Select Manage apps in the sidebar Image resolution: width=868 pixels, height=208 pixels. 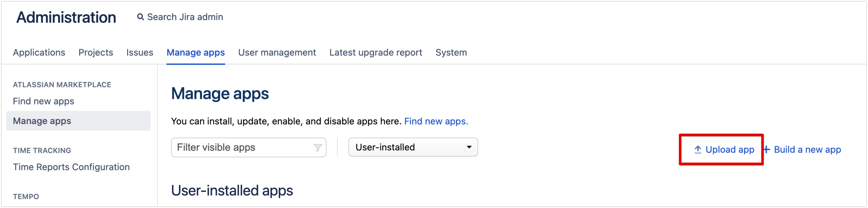coord(42,121)
